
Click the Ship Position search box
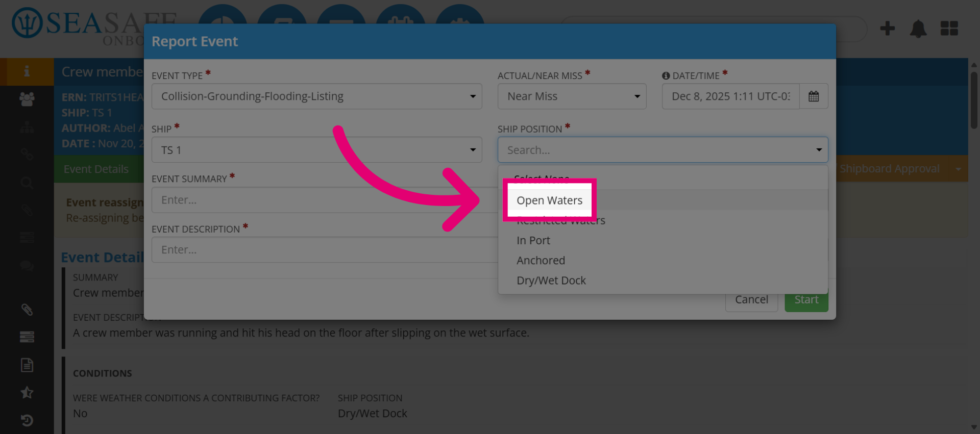[x=663, y=150]
